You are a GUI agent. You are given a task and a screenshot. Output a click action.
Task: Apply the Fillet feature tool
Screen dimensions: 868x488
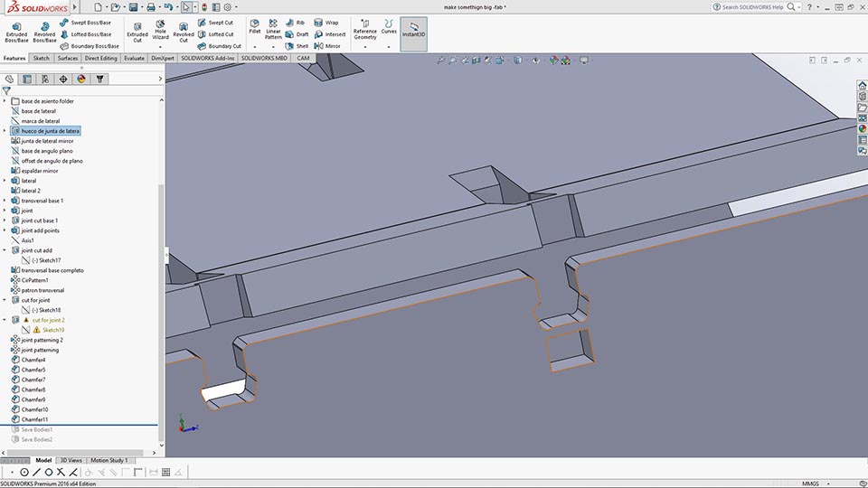coord(254,27)
